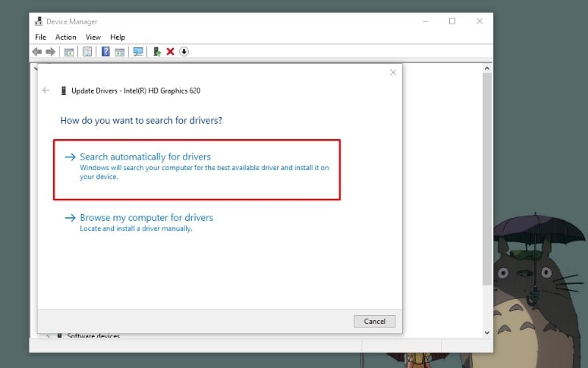Click the Update device driver toolbar icon
The width and height of the screenshot is (588, 368).
point(157,52)
